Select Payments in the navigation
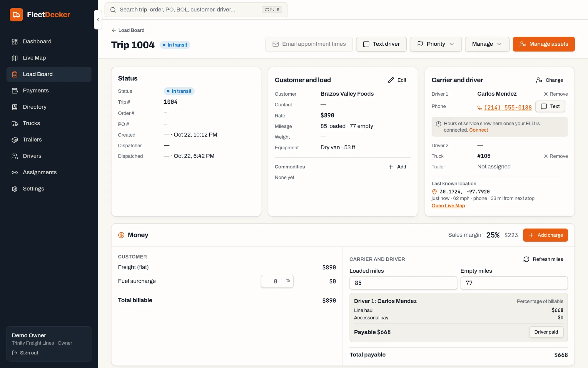This screenshot has width=588, height=368. [x=49, y=91]
